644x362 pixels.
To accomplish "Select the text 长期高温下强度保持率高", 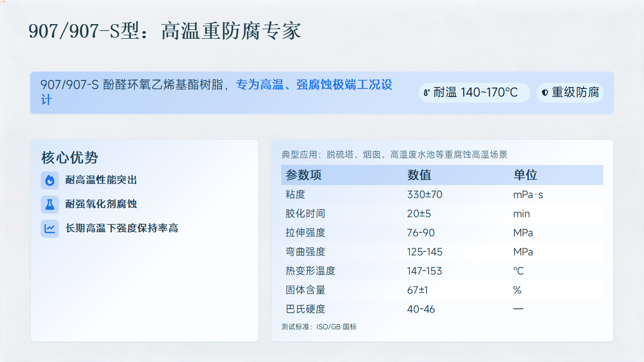I will tap(122, 228).
